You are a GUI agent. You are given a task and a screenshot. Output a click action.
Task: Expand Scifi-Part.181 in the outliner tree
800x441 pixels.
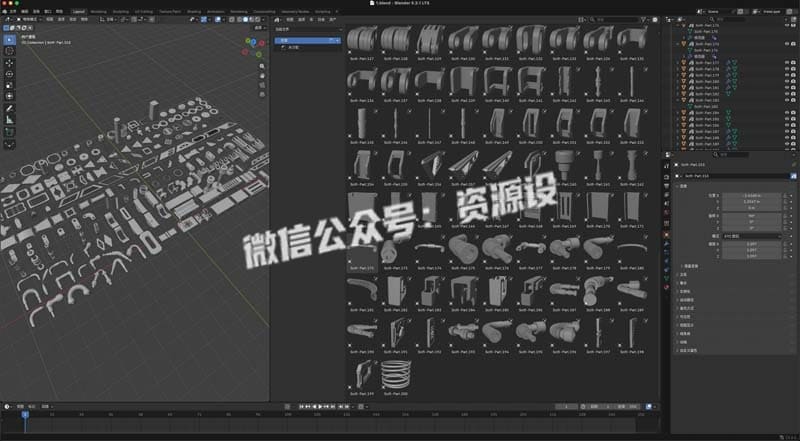point(678,87)
